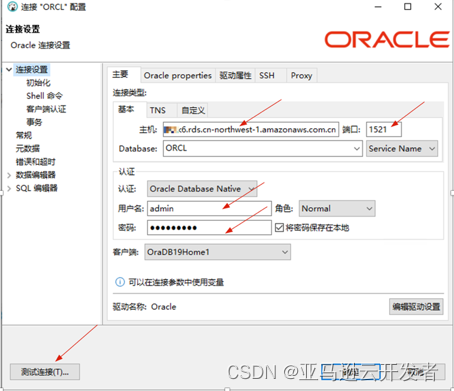Click into the admin username field

(x=209, y=209)
